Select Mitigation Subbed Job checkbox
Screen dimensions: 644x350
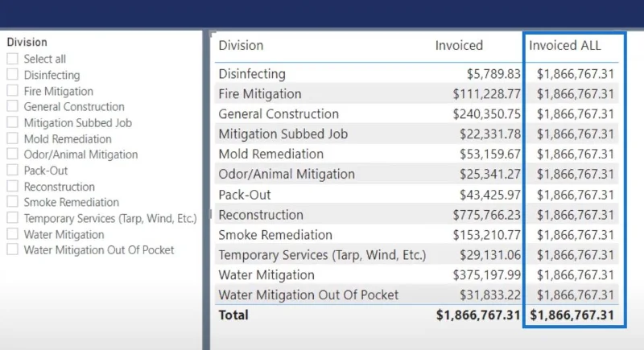pyautogui.click(x=13, y=122)
